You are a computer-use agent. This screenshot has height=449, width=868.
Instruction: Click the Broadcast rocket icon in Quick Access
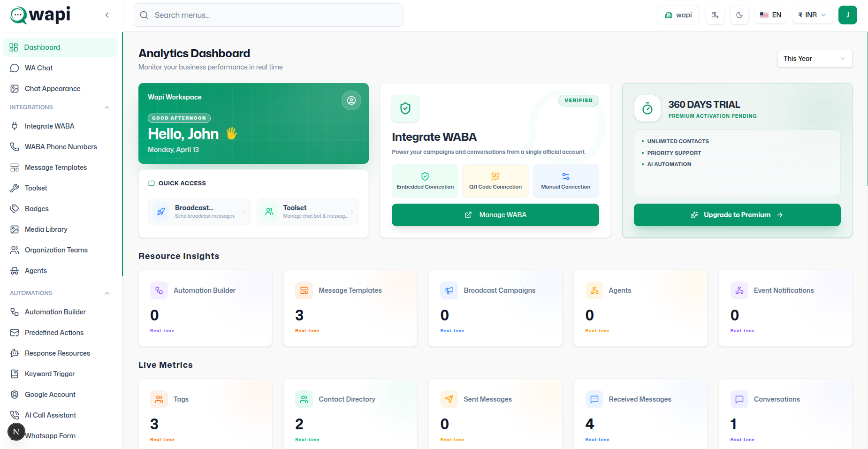coord(161,212)
